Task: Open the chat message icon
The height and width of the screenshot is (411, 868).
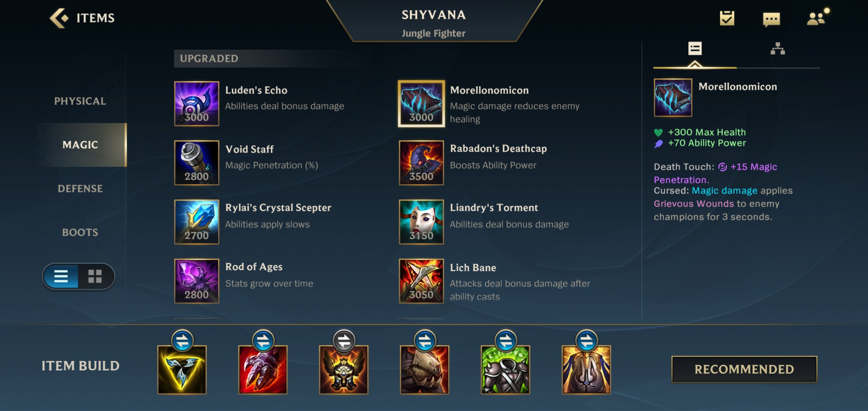Action: (x=771, y=19)
